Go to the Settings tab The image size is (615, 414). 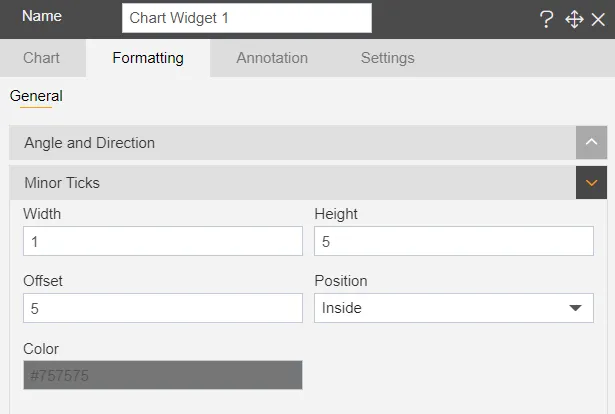tap(387, 58)
